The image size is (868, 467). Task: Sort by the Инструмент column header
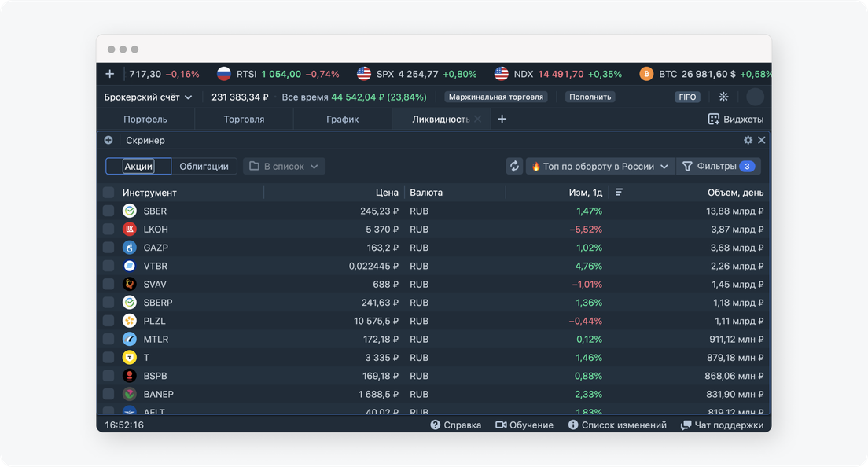click(149, 193)
